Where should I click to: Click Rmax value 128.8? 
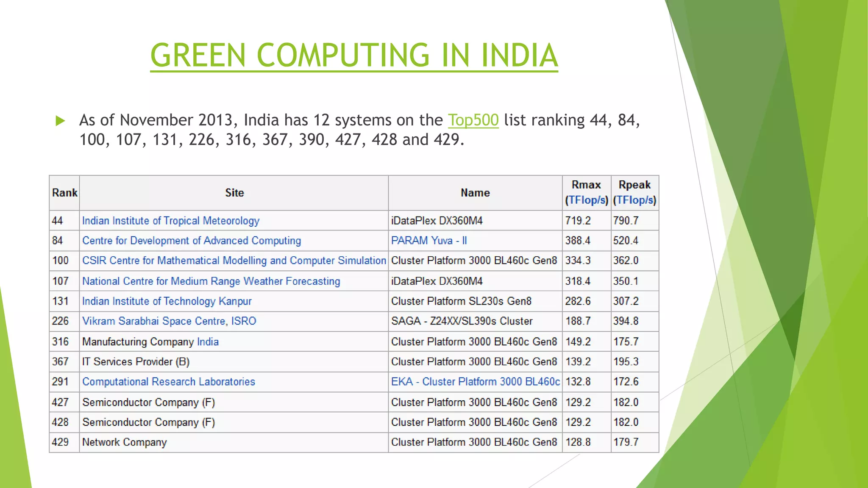[578, 442]
